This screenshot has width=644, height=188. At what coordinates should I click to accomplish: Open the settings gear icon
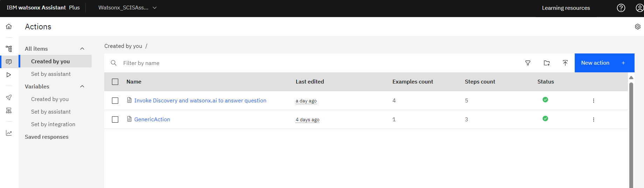point(637,27)
